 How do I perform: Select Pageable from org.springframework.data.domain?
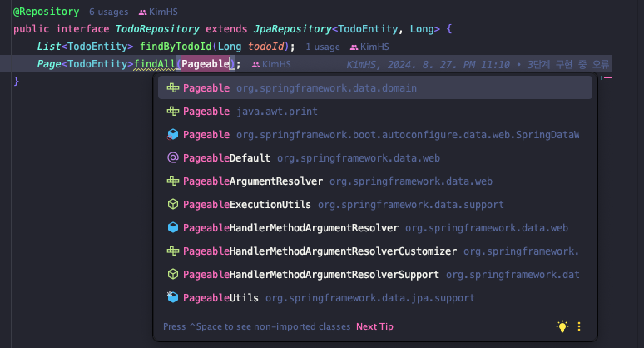375,88
